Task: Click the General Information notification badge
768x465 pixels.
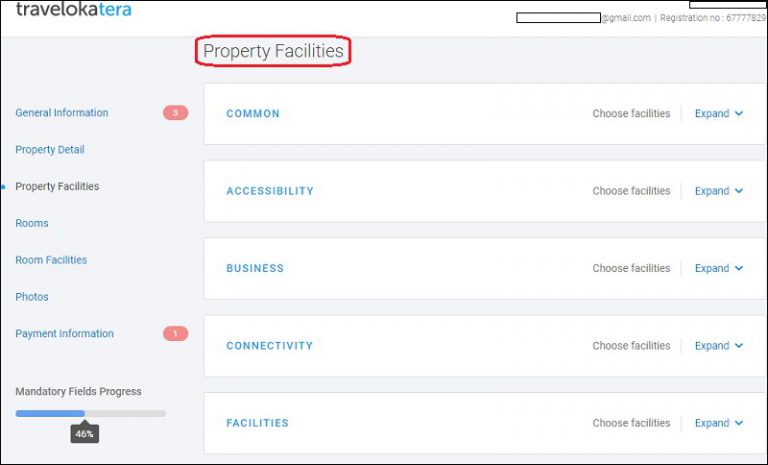Action: pyautogui.click(x=175, y=113)
